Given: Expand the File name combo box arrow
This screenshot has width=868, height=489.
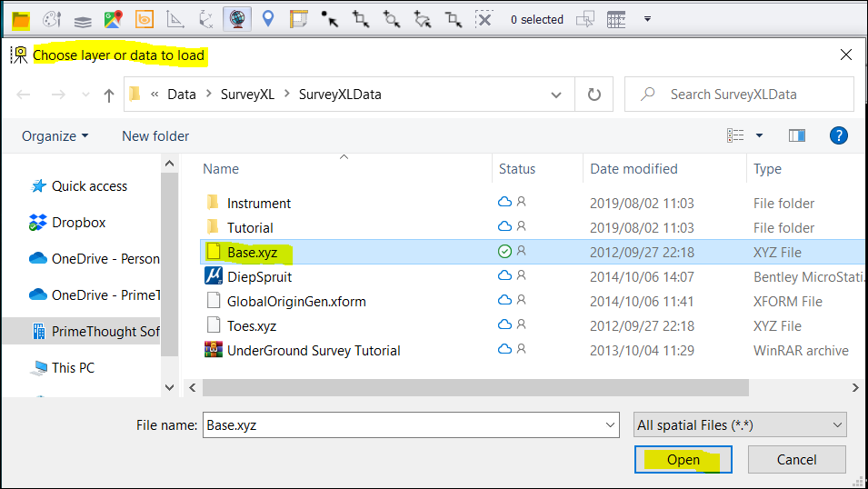Looking at the screenshot, I should click(611, 424).
